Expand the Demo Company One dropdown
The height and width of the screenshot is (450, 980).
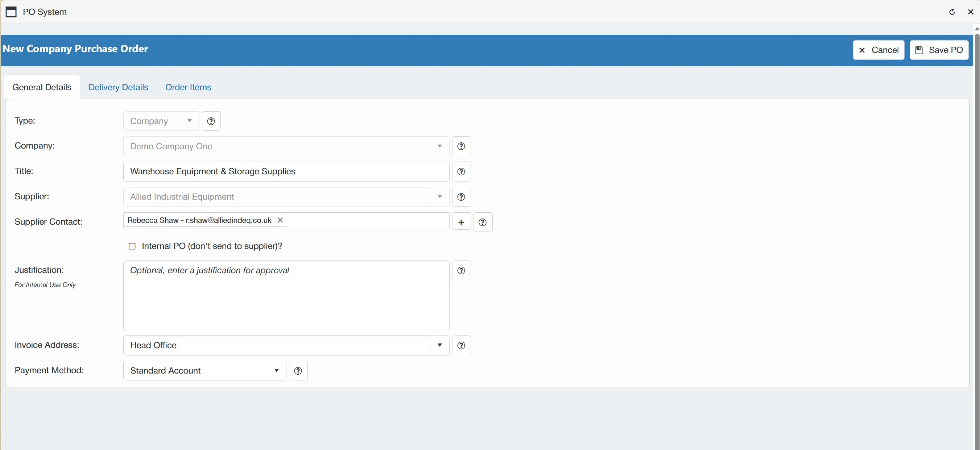(286, 146)
